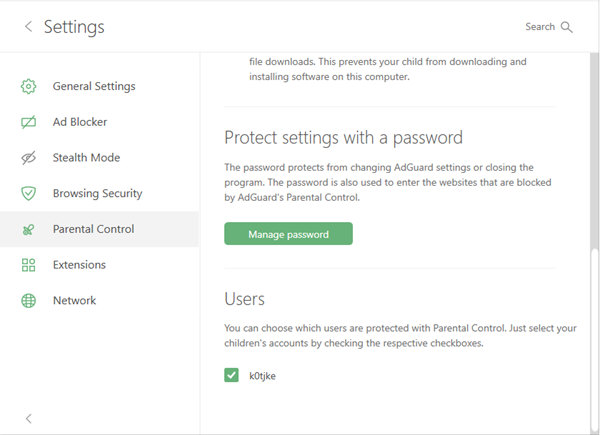Click the General Settings gear icon
The height and width of the screenshot is (435, 600).
pyautogui.click(x=28, y=86)
